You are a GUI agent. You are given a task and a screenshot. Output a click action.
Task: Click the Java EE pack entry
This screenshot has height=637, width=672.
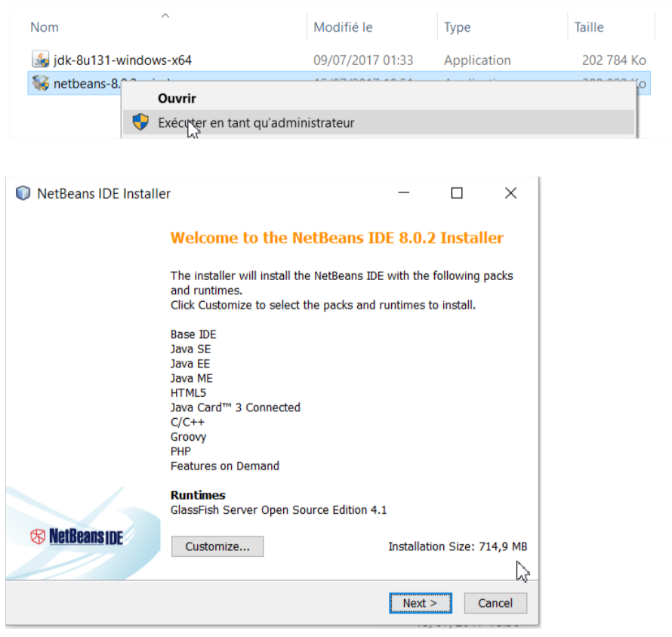[x=190, y=364]
